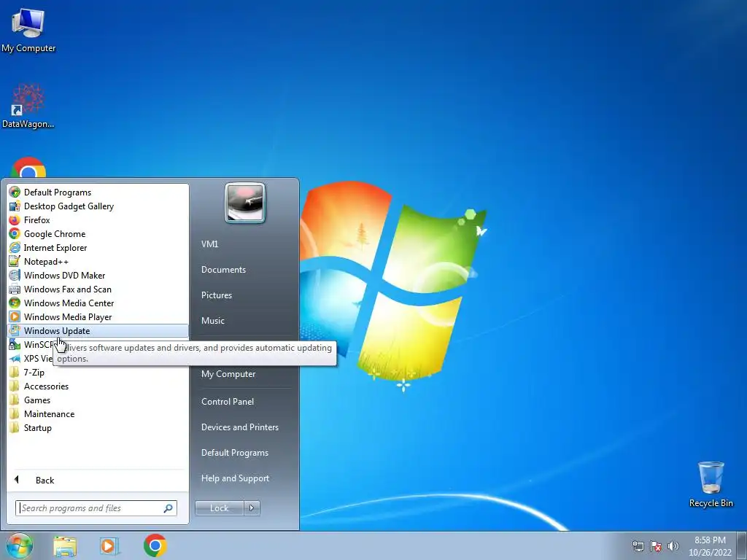Open Windows Explorer from the taskbar
The width and height of the screenshot is (747, 560).
pos(65,545)
